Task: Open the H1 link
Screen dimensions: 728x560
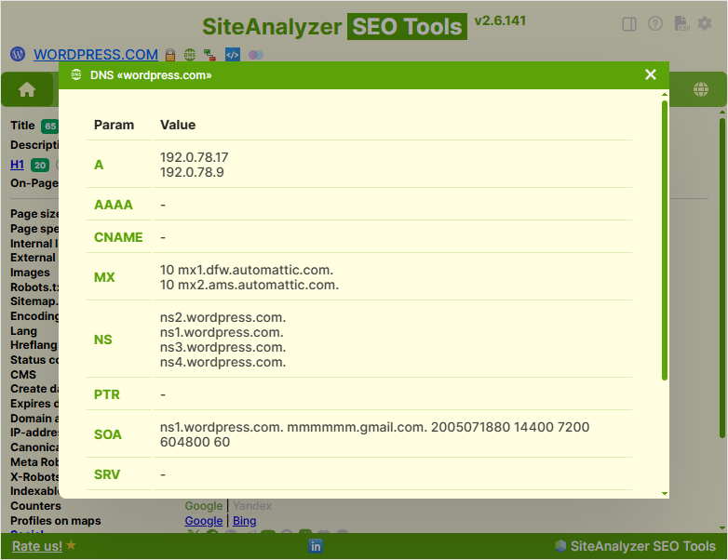Action: click(17, 165)
